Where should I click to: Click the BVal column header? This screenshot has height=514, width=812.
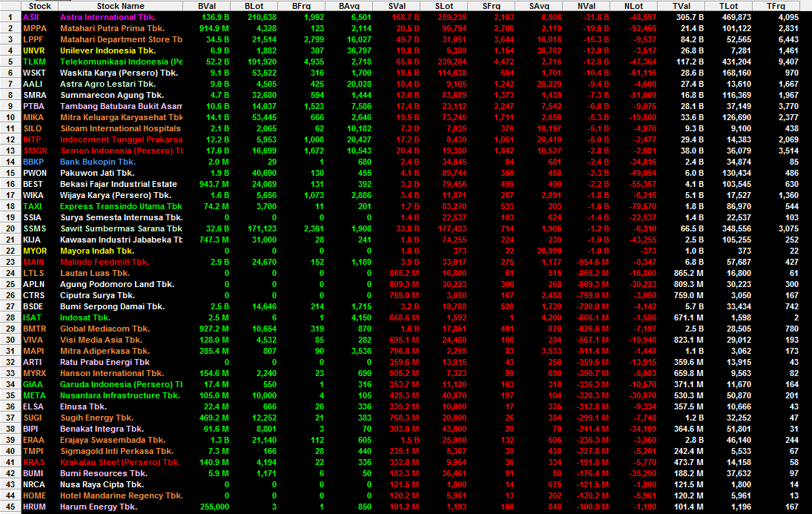click(207, 6)
